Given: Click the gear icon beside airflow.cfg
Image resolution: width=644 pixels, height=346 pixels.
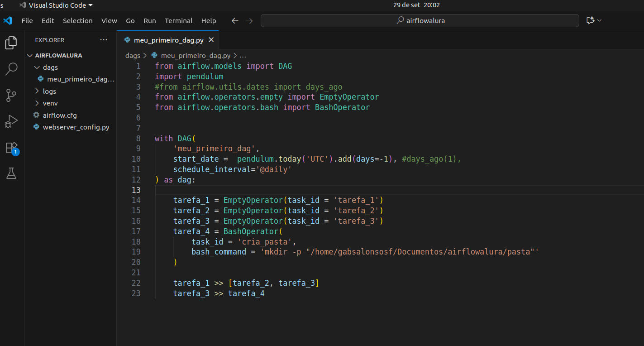Looking at the screenshot, I should [37, 115].
